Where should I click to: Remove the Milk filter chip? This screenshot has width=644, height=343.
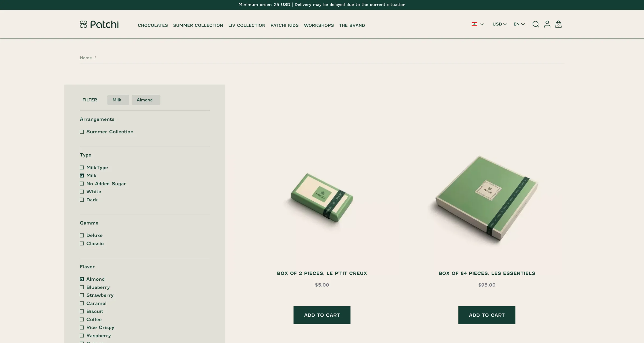click(x=118, y=100)
